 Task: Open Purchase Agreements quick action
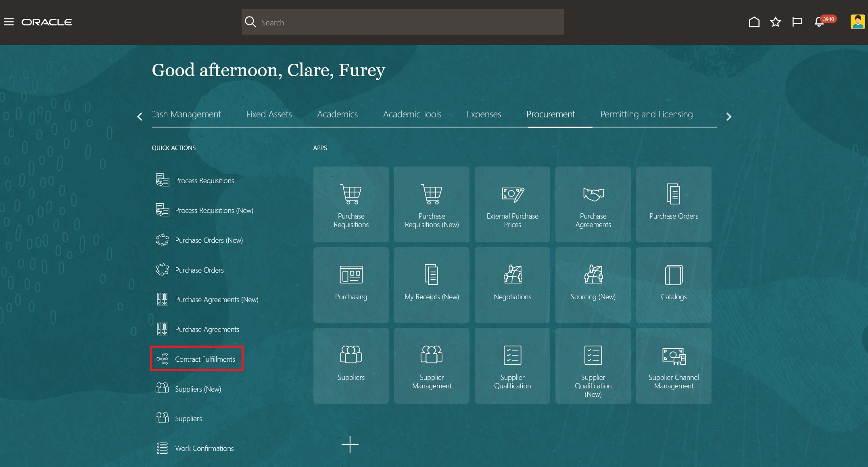click(x=198, y=329)
